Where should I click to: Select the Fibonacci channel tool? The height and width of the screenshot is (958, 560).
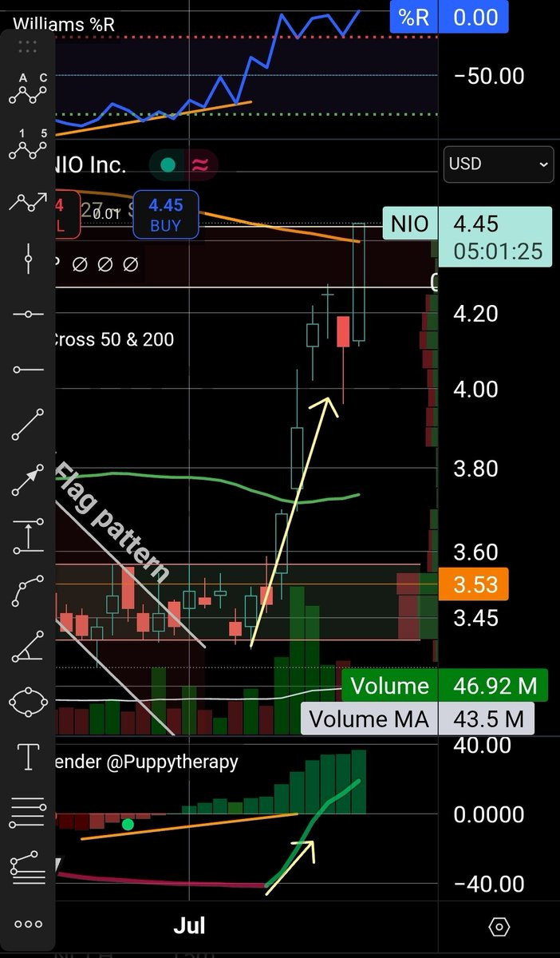tap(28, 868)
